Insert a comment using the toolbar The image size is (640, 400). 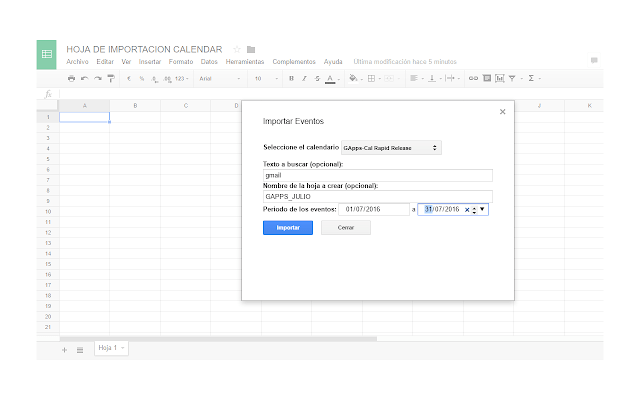[x=487, y=78]
